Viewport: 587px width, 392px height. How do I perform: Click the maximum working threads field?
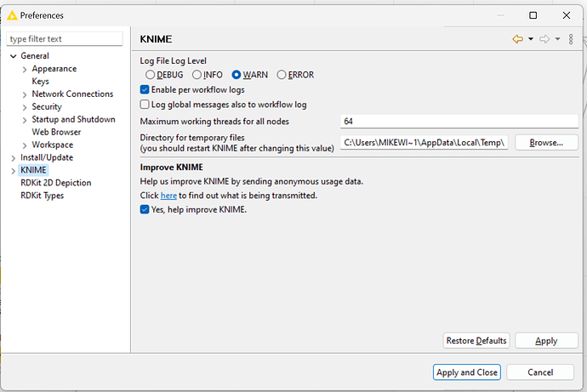459,122
